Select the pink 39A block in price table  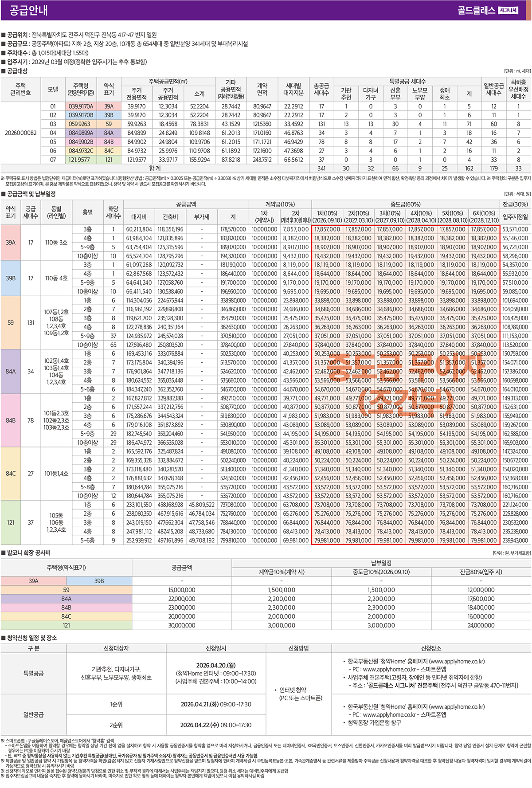click(11, 243)
